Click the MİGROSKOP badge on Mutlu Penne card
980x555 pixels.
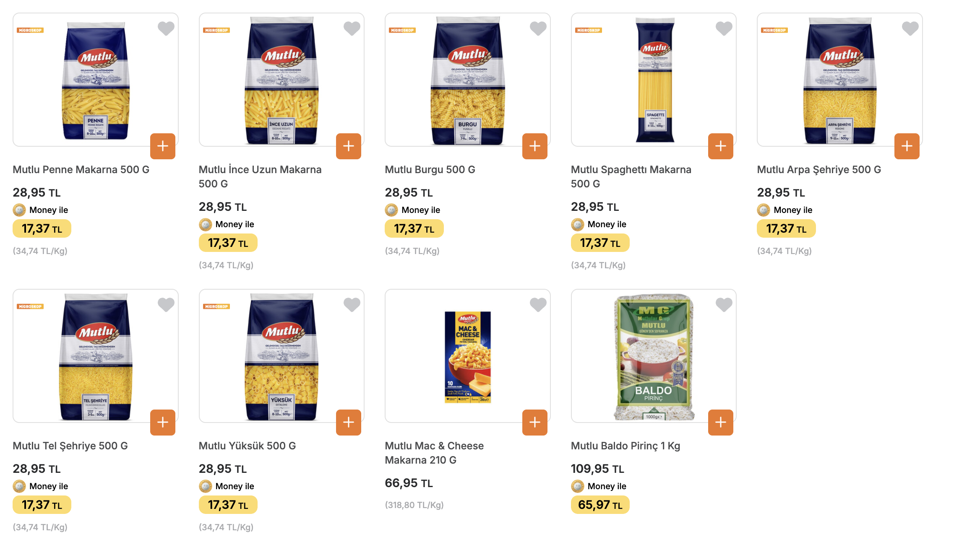coord(31,30)
